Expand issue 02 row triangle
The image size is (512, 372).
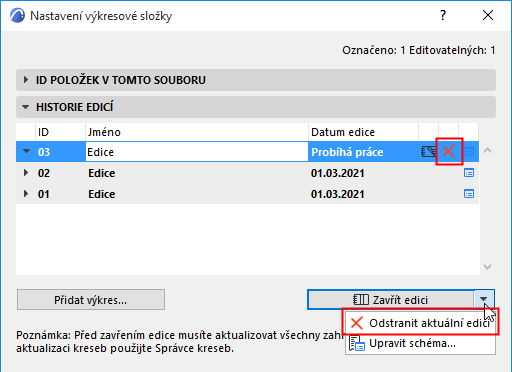point(26,173)
